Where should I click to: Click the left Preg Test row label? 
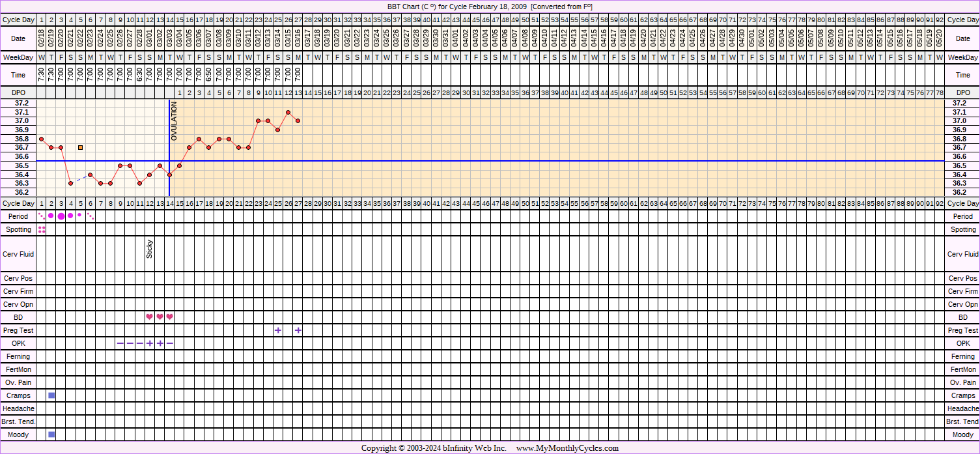coord(18,330)
